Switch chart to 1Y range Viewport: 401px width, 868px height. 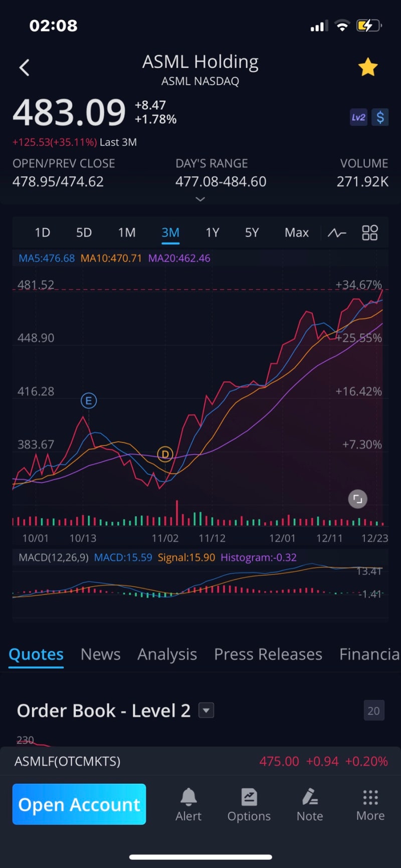click(212, 233)
